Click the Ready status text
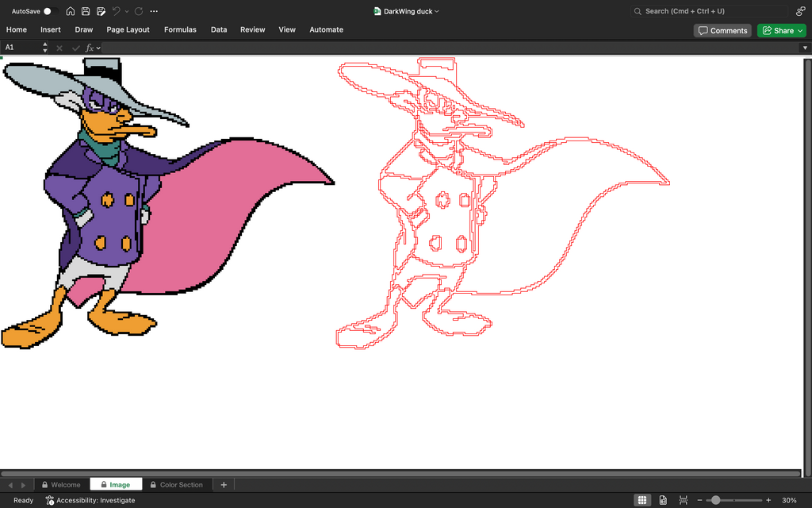 pyautogui.click(x=23, y=500)
